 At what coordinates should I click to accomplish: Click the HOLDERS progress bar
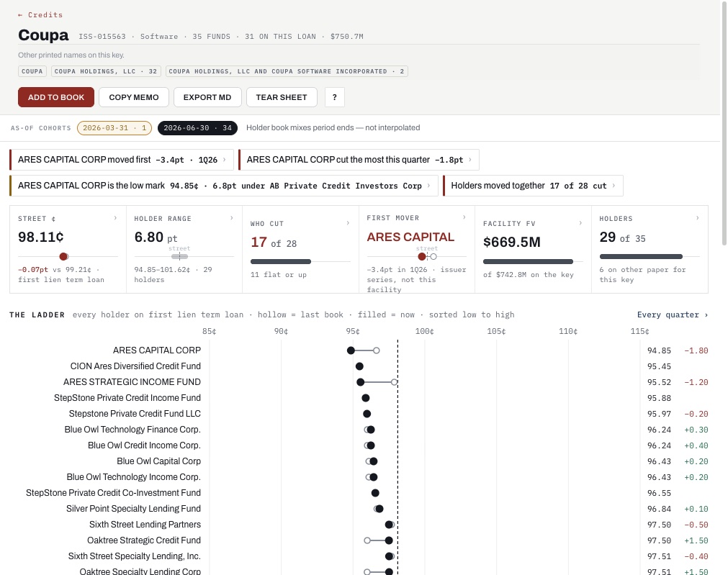[641, 257]
